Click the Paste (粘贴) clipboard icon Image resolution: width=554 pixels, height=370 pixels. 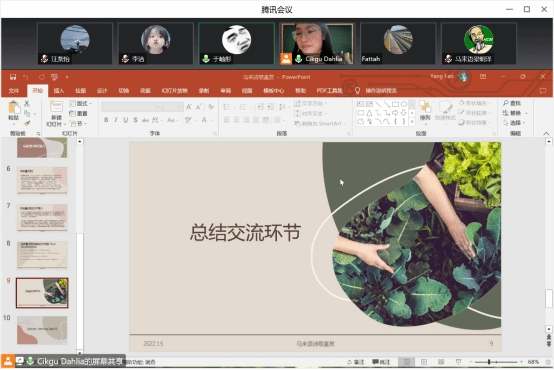(14, 111)
